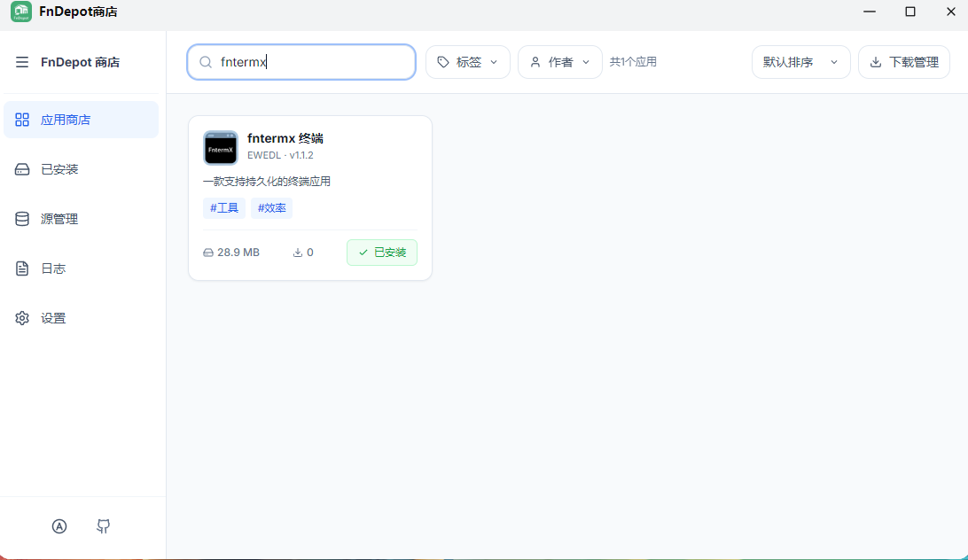Viewport: 968px width, 560px height.
Task: Open the GitHub icon link
Action: [103, 526]
